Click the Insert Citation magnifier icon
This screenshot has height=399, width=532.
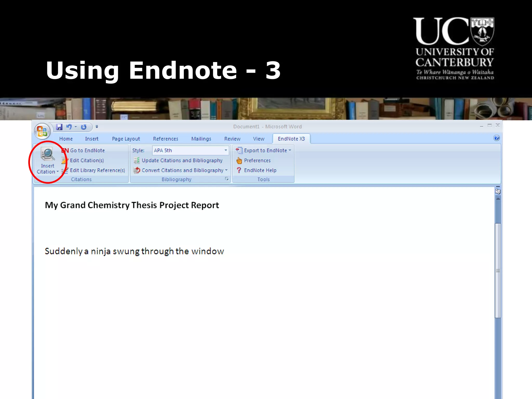point(48,154)
